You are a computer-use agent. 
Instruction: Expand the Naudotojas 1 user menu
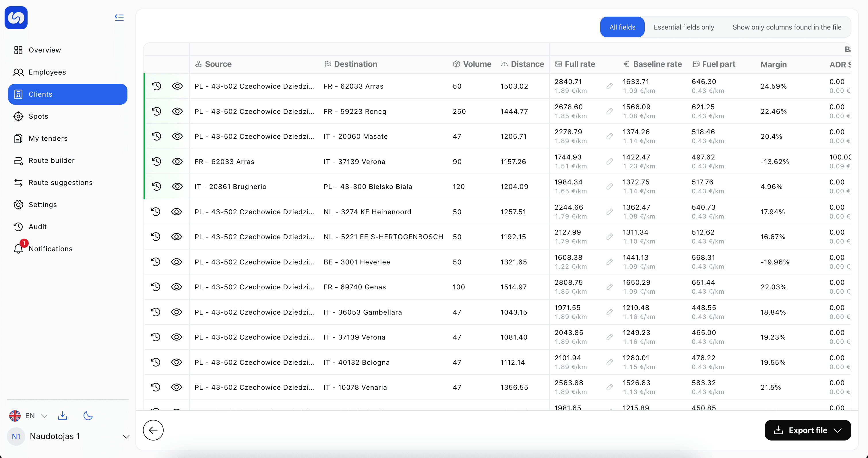coord(68,436)
